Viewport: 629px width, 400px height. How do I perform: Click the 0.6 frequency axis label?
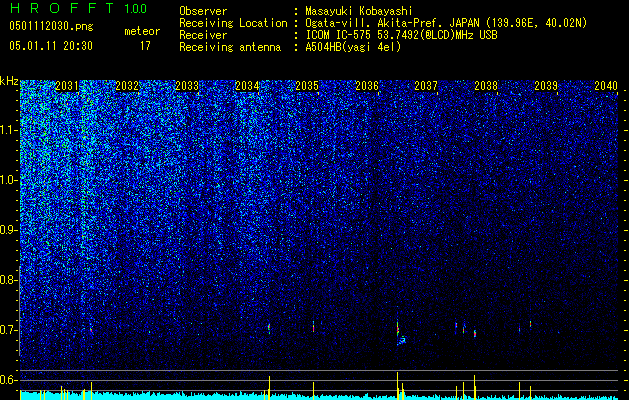(7, 380)
